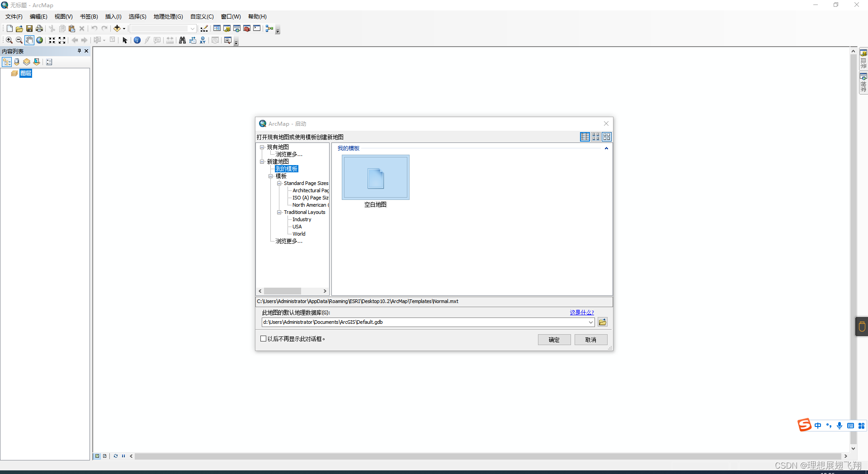Toggle Sogou IME 中 language mode
Screen dimensions: 868x474
coord(818,426)
